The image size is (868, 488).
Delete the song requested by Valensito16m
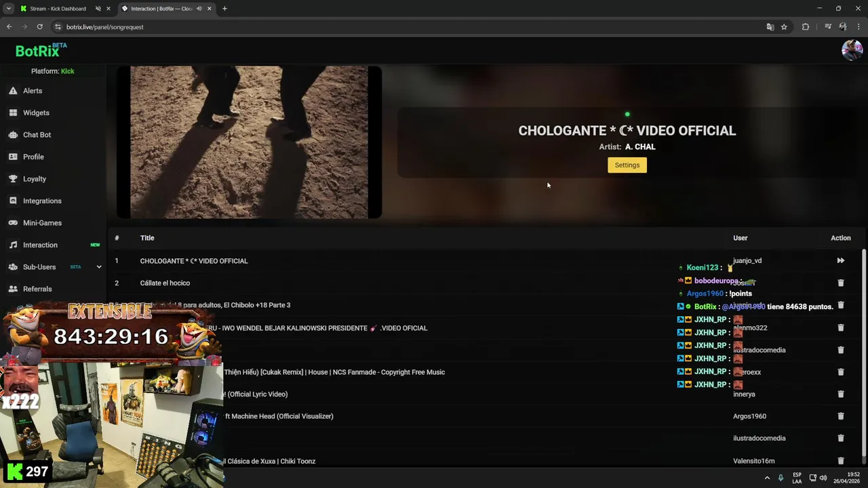(840, 461)
